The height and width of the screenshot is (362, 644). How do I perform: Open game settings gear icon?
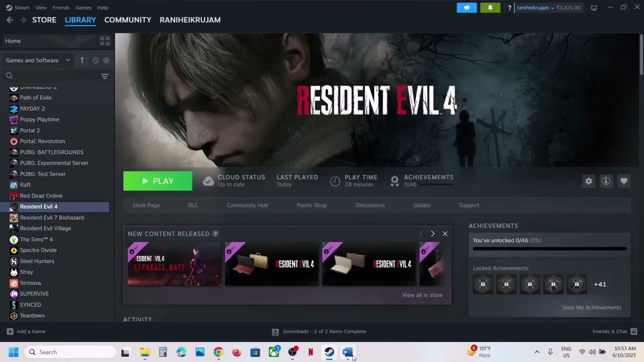pyautogui.click(x=589, y=181)
